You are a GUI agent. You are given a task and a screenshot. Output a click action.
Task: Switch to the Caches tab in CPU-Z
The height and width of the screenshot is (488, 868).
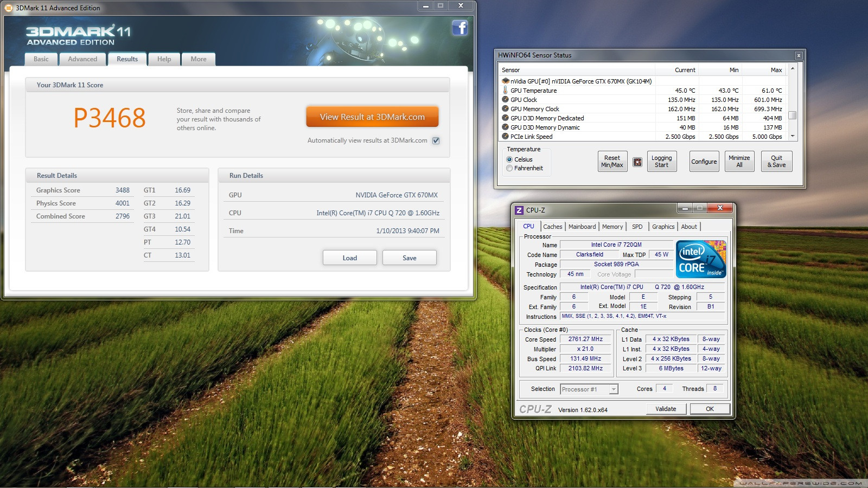pos(553,227)
